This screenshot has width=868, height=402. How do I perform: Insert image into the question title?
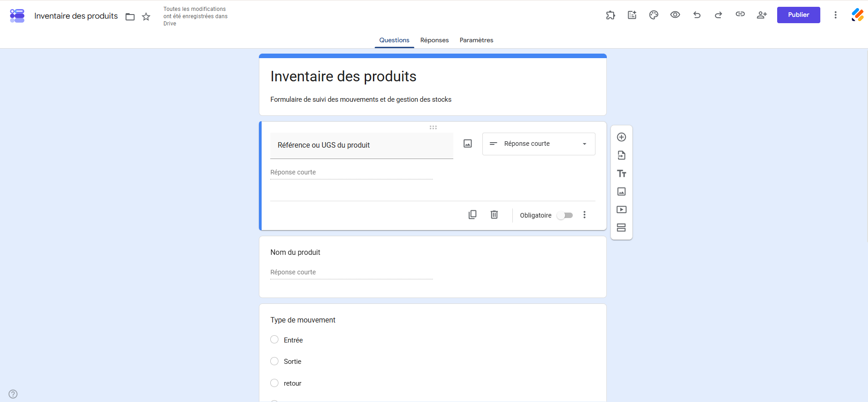click(x=468, y=144)
